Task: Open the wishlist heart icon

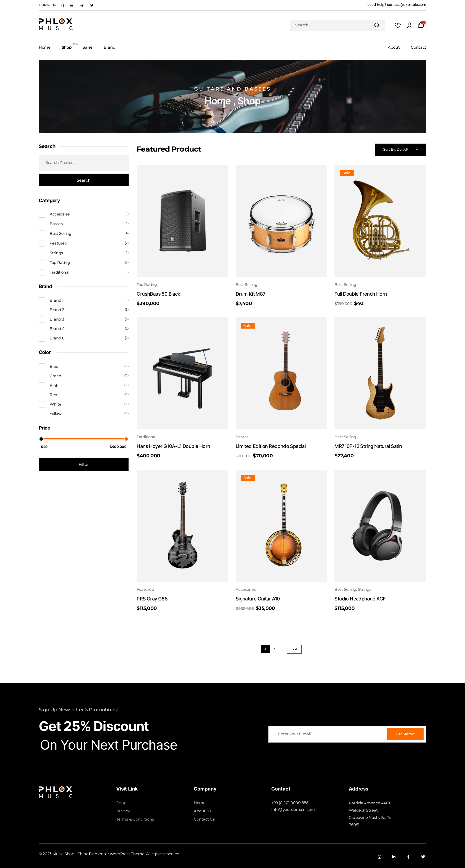Action: pyautogui.click(x=398, y=25)
